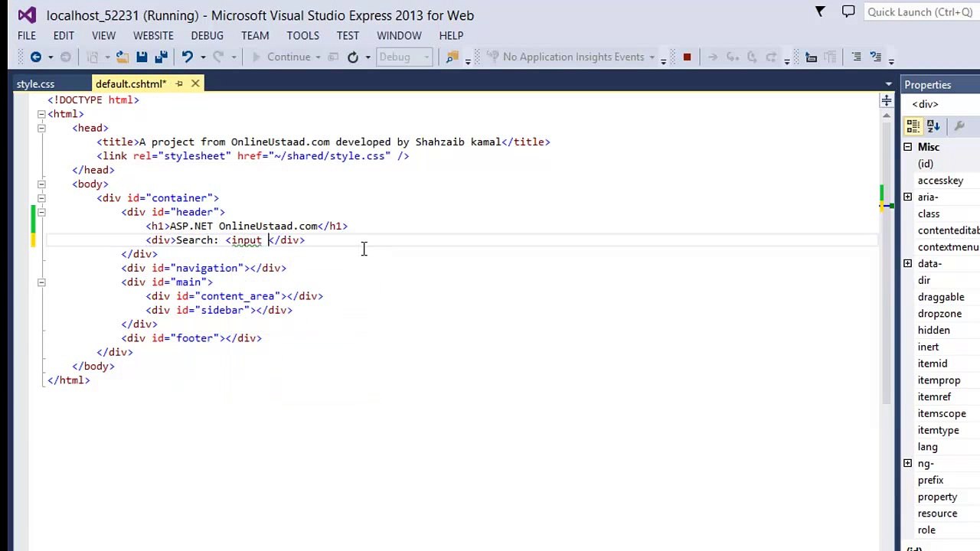
Task: Click the Open File folder icon
Action: tap(122, 57)
